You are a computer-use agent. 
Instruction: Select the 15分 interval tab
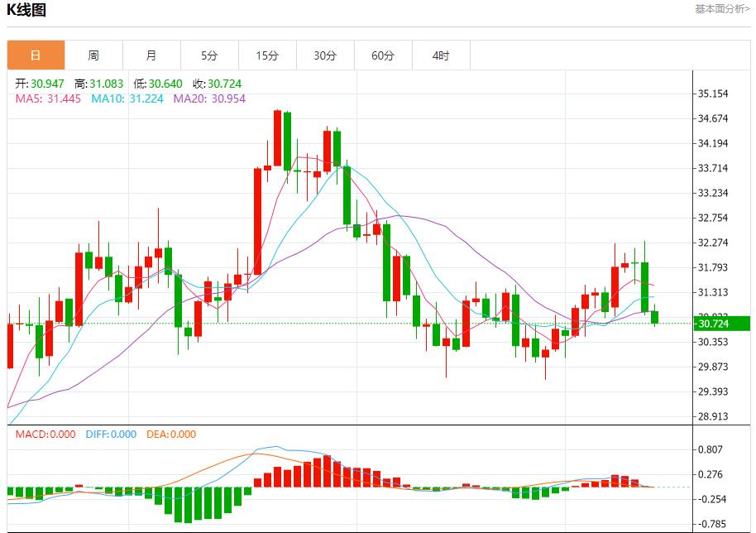click(x=267, y=55)
